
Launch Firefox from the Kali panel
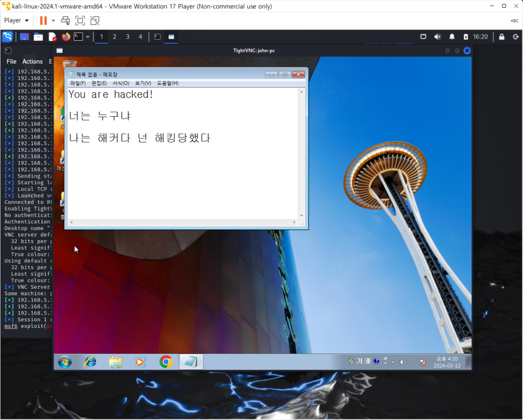(66, 37)
